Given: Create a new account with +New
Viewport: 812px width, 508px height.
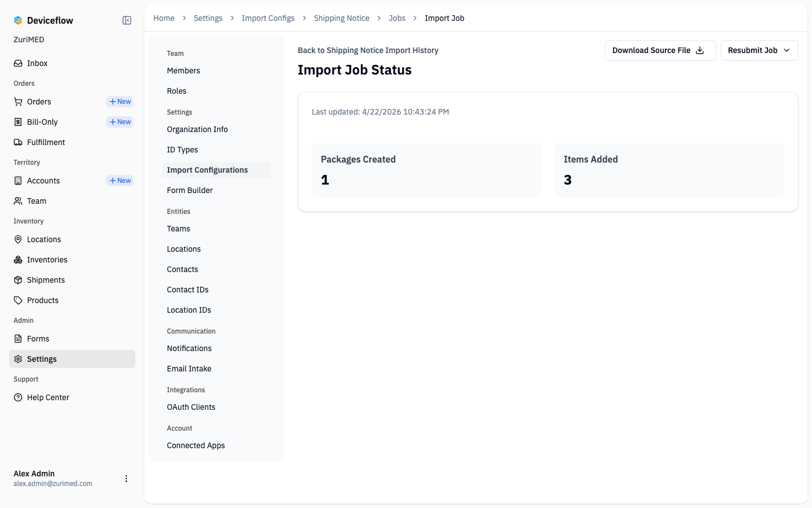Looking at the screenshot, I should pyautogui.click(x=120, y=181).
